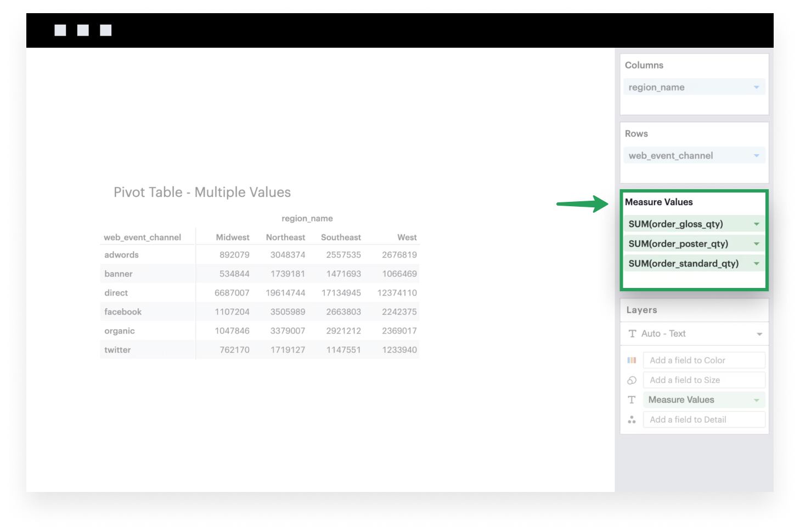Click the middle square icon in the title bar
This screenshot has width=800, height=532.
tap(83, 30)
